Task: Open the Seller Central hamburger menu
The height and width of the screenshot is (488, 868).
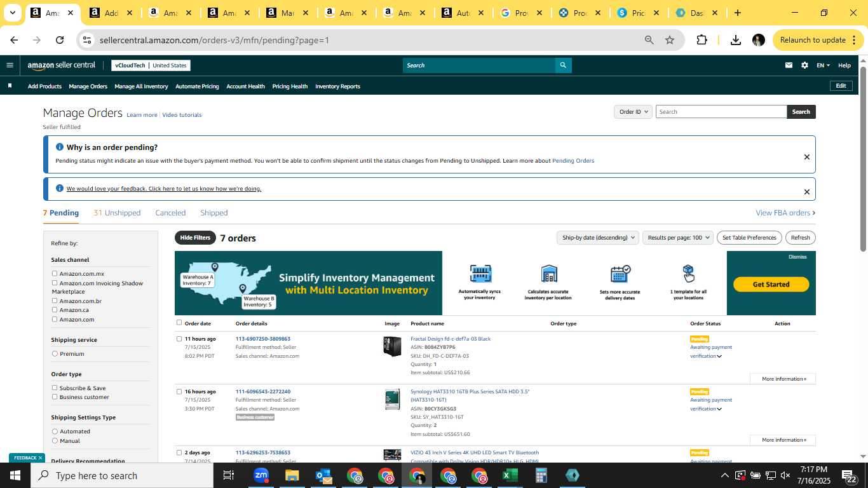Action: coord(10,65)
